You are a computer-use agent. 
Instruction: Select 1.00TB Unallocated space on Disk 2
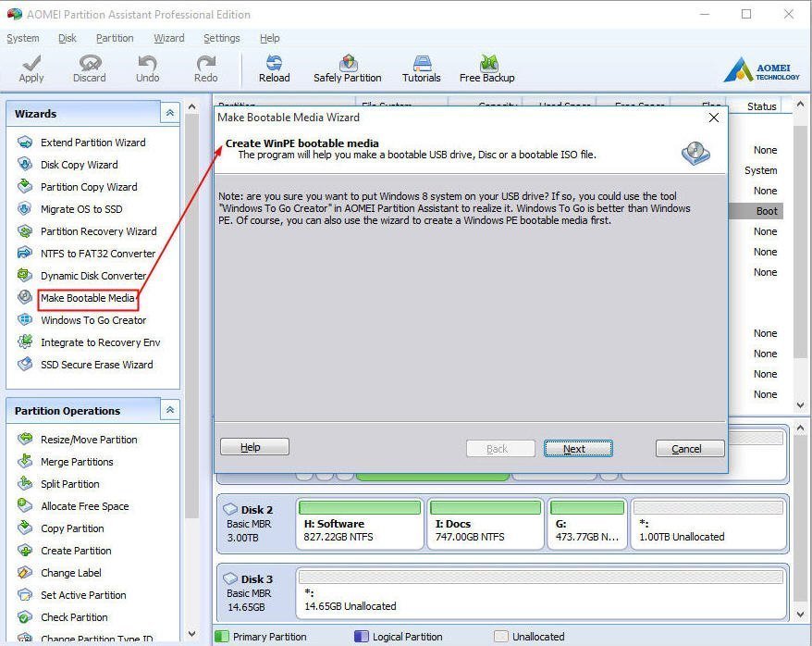tap(707, 524)
